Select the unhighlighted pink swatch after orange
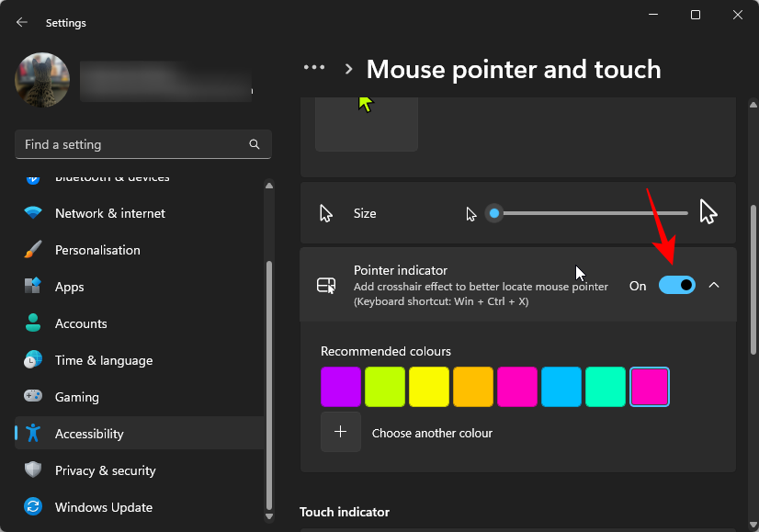The height and width of the screenshot is (532, 759). pos(517,387)
